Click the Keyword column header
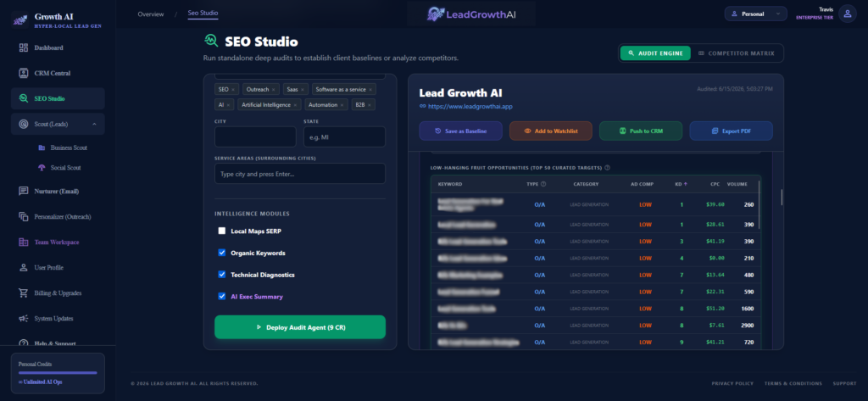 click(x=449, y=185)
